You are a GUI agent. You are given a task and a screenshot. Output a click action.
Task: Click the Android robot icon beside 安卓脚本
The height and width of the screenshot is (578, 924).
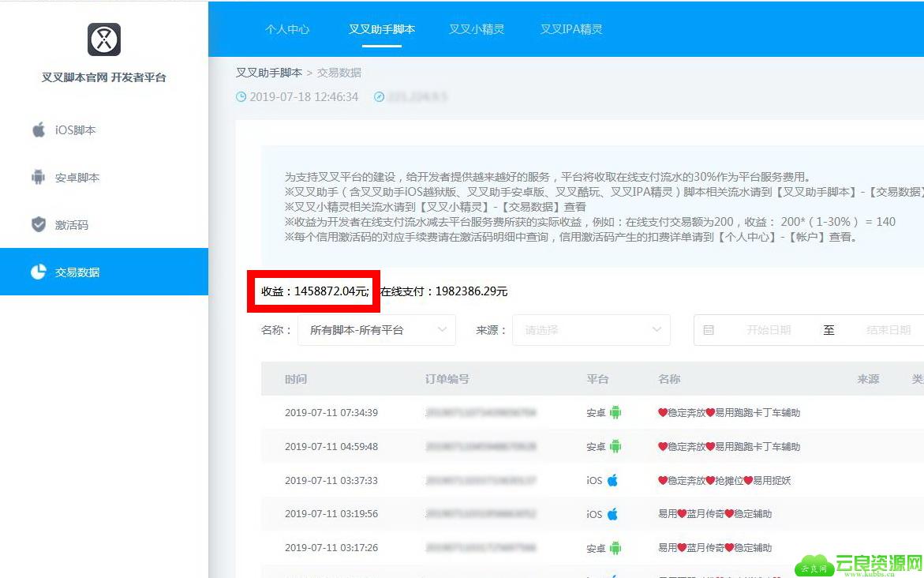pyautogui.click(x=39, y=177)
